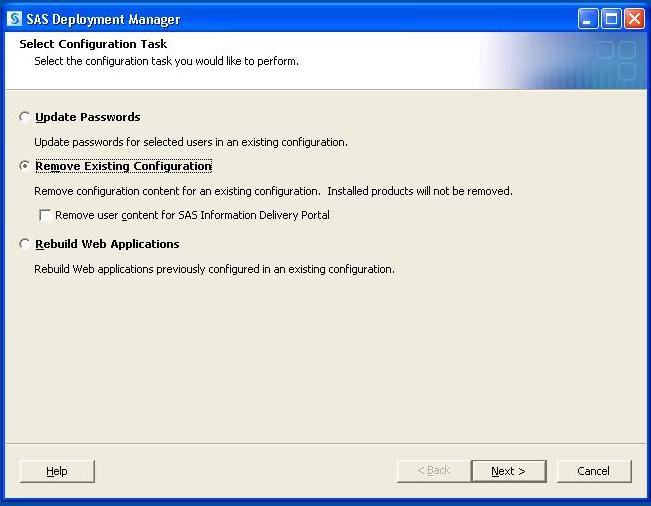Cancel the deployment manager wizard
This screenshot has height=506, width=651.
[x=593, y=471]
